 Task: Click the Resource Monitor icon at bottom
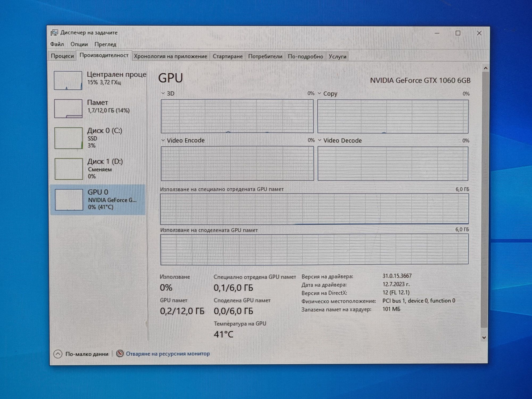click(120, 354)
